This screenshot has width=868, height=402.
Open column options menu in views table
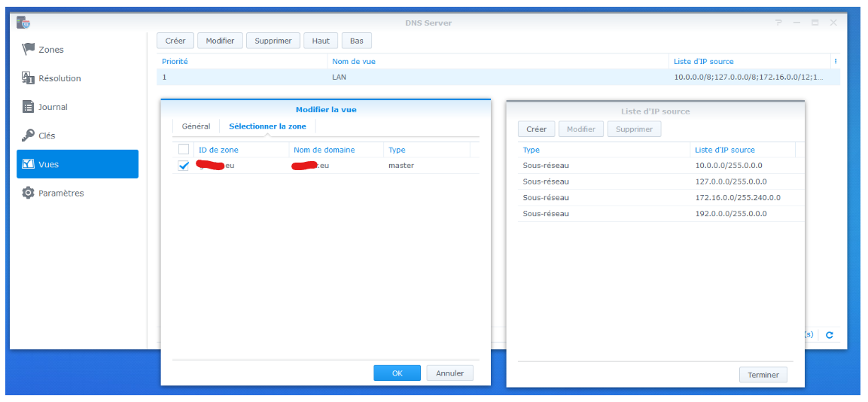(836, 61)
